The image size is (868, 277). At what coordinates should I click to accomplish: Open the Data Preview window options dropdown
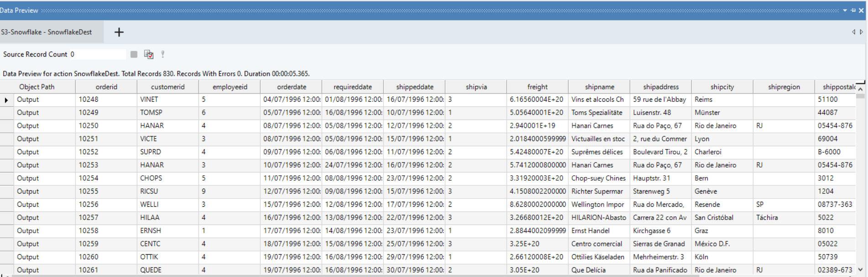(845, 10)
